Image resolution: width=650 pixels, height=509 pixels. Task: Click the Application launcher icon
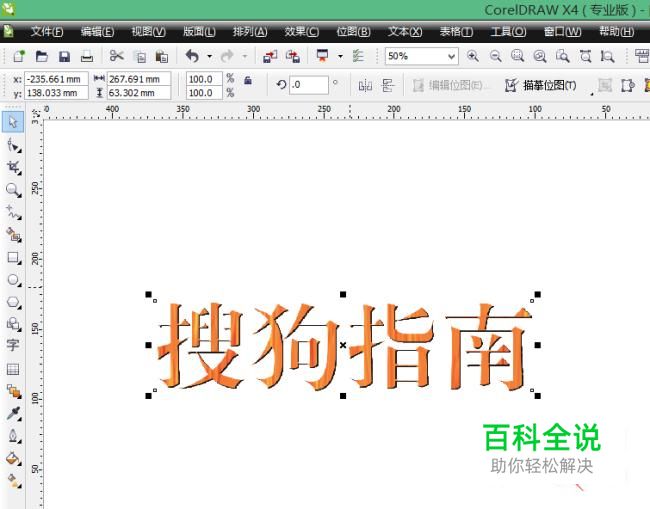click(x=323, y=56)
